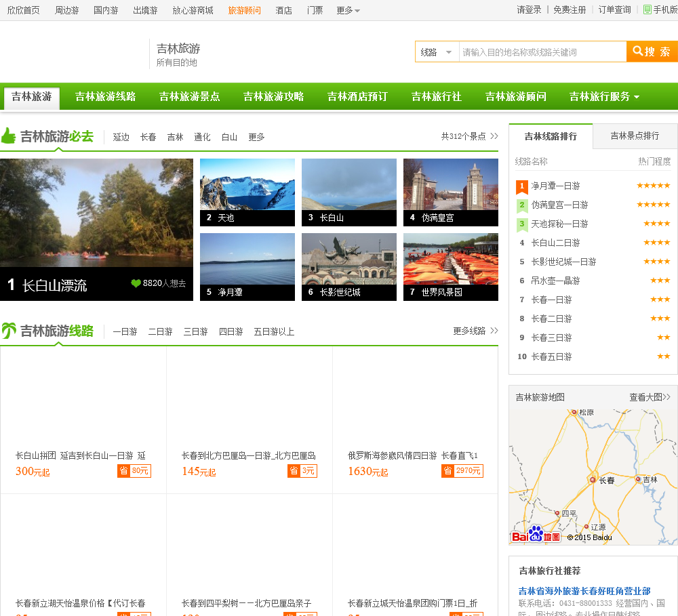The height and width of the screenshot is (616, 678).
Task: Click the Baidu map logo
Action: (x=536, y=535)
